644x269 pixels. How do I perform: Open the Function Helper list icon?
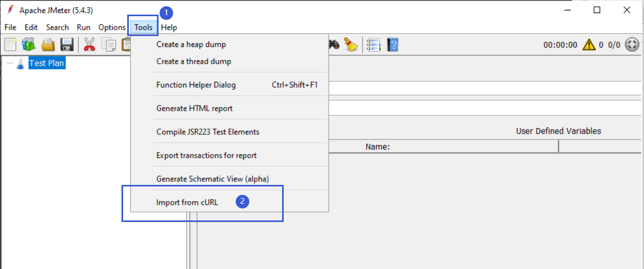(x=373, y=44)
